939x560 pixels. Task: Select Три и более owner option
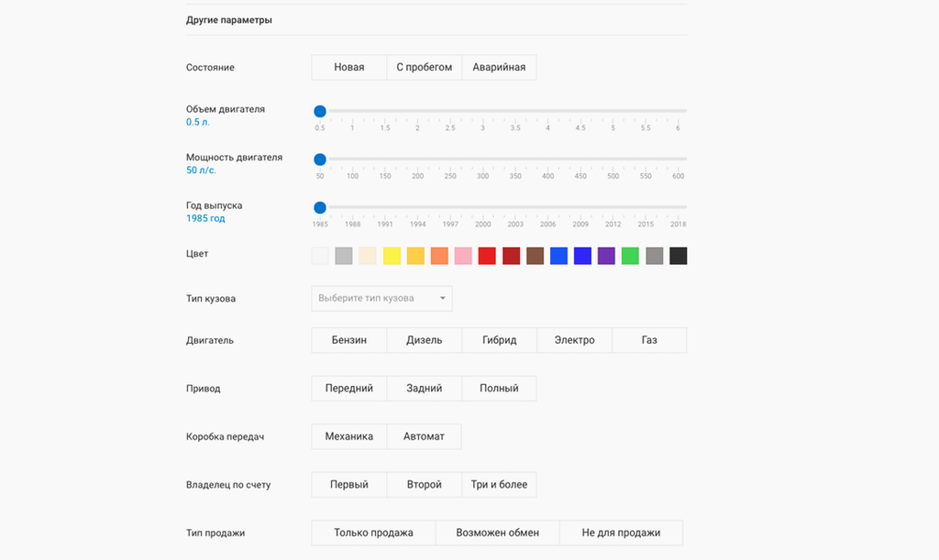pyautogui.click(x=499, y=485)
